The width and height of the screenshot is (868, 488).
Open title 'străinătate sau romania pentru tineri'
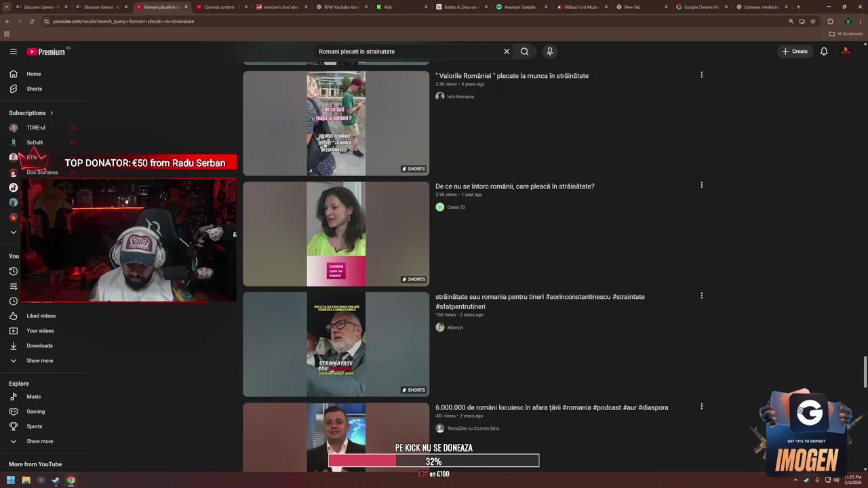pyautogui.click(x=540, y=302)
